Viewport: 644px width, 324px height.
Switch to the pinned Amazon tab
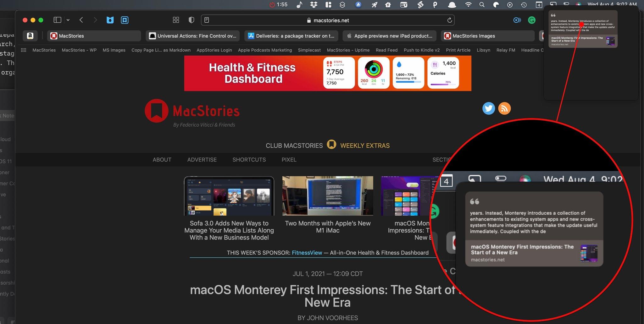tap(30, 36)
